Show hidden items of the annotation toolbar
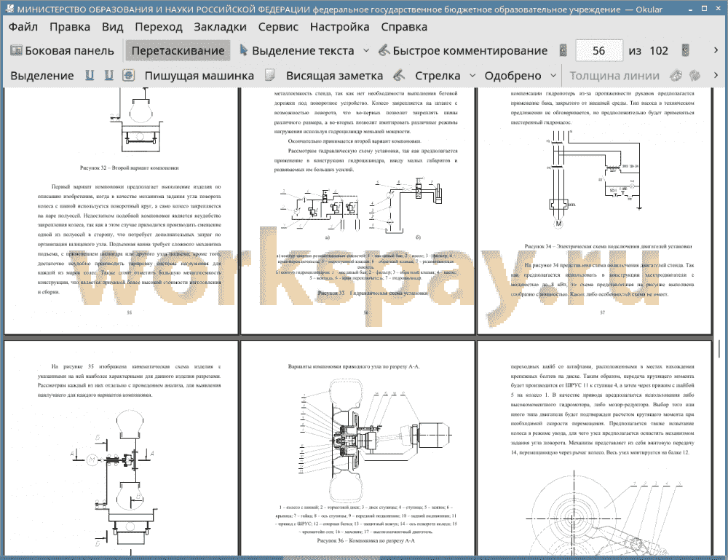This screenshot has width=728, height=560. [716, 75]
